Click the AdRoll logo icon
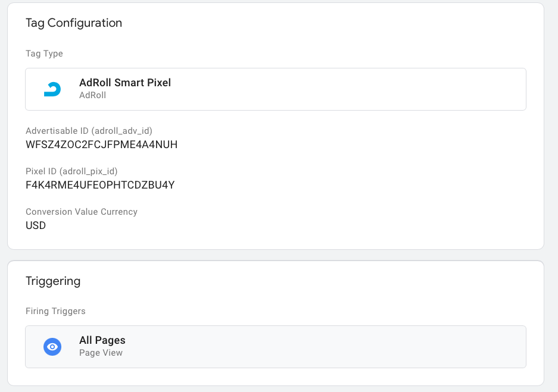This screenshot has height=392, width=558. (x=52, y=89)
